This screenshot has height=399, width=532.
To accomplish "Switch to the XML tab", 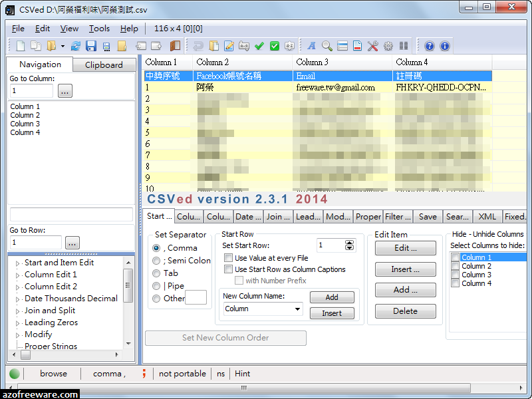I will click(487, 217).
